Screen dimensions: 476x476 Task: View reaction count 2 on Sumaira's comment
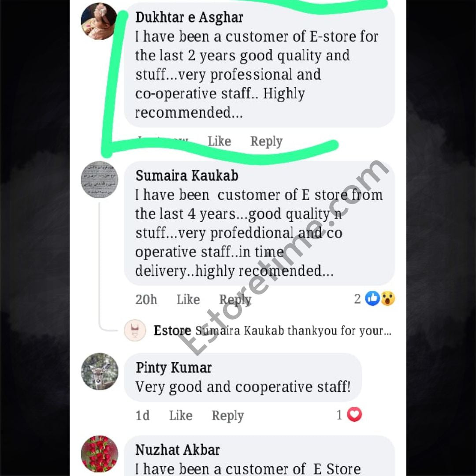(357, 299)
